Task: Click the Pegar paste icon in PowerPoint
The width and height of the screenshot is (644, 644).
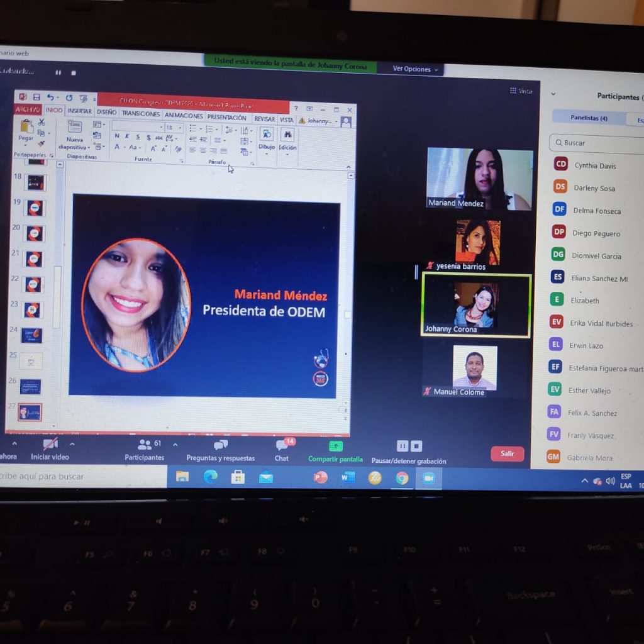Action: pos(26,126)
